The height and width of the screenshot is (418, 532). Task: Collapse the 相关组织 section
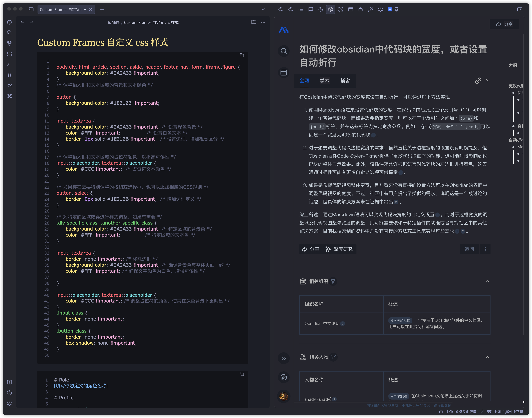pyautogui.click(x=487, y=281)
